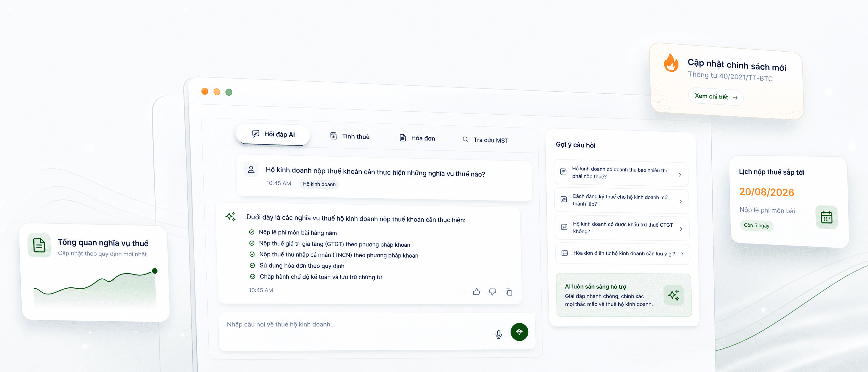Open suggestion Hóa đơn điện tử
Viewport: 868px width, 372px height.
tap(623, 253)
